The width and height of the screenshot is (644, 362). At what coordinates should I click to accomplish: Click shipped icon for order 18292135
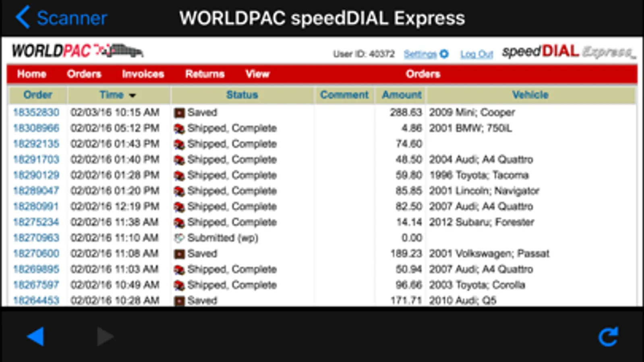point(179,144)
